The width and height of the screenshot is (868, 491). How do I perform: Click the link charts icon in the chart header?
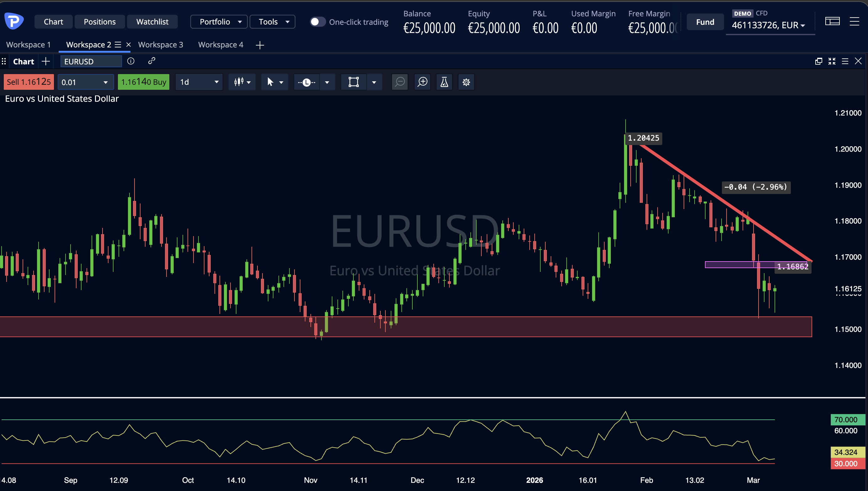pos(151,62)
